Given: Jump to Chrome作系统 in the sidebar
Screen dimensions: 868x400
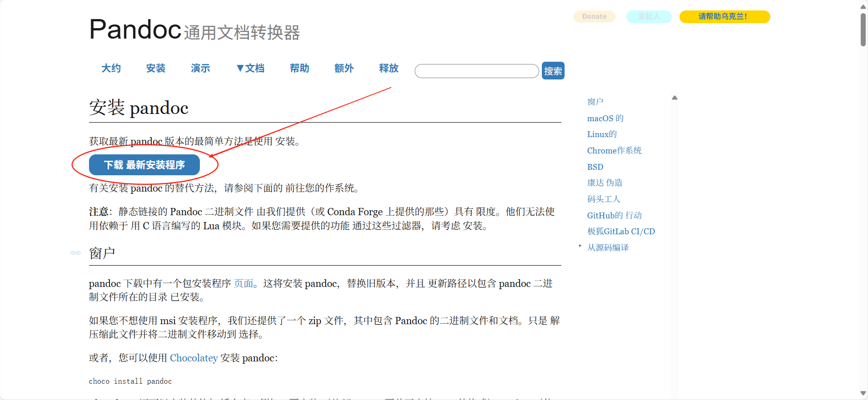Looking at the screenshot, I should coord(614,150).
